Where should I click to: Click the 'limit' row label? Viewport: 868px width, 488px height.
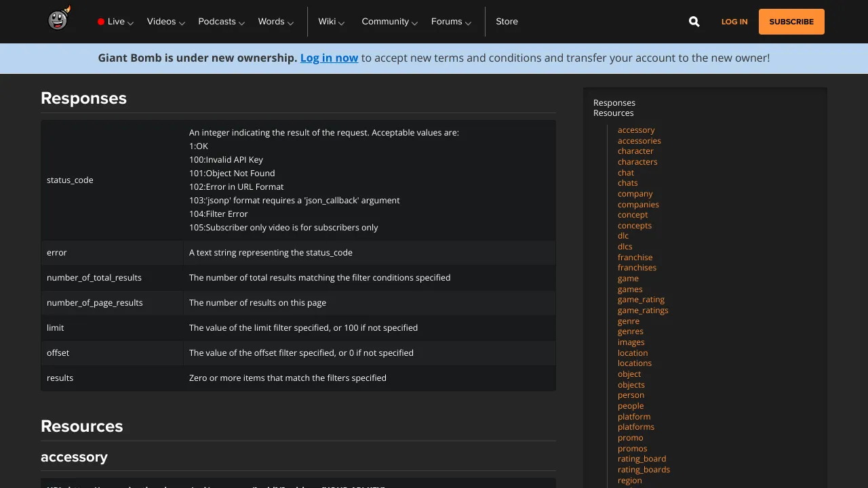(56, 328)
